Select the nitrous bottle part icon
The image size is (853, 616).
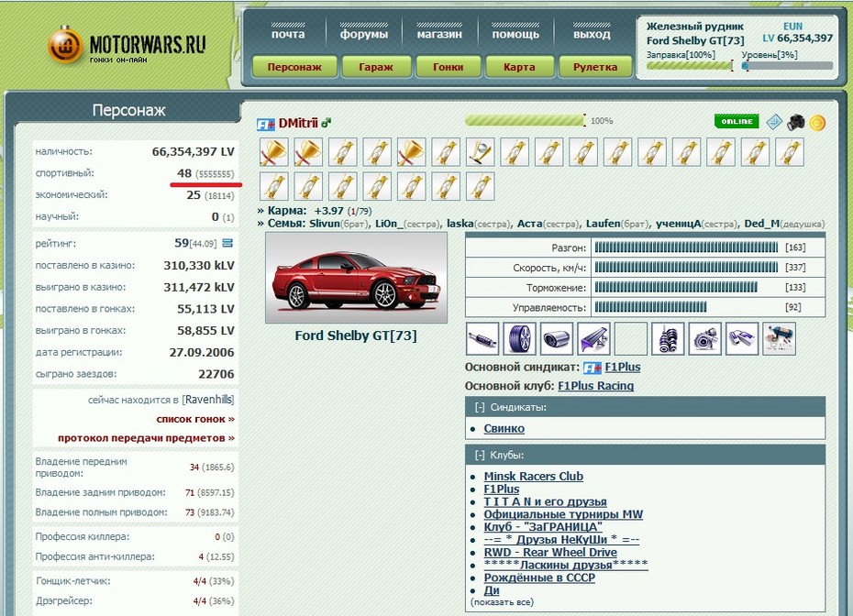pos(779,338)
